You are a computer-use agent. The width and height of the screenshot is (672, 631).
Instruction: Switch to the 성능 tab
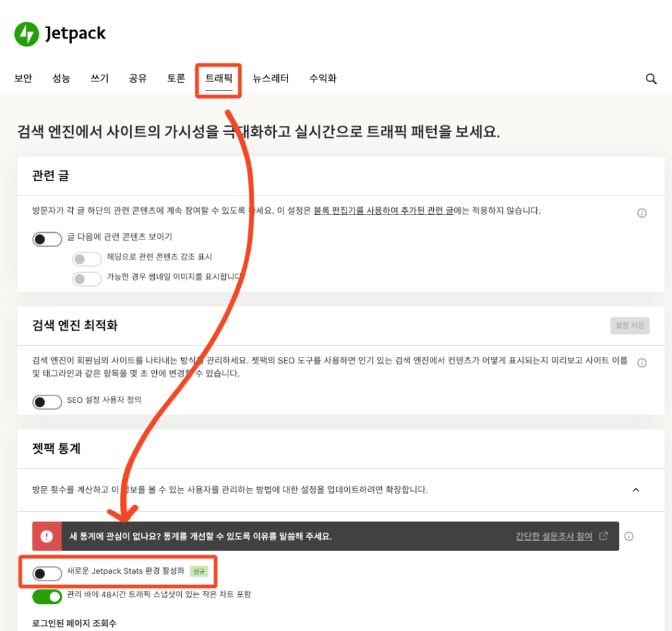tap(61, 78)
